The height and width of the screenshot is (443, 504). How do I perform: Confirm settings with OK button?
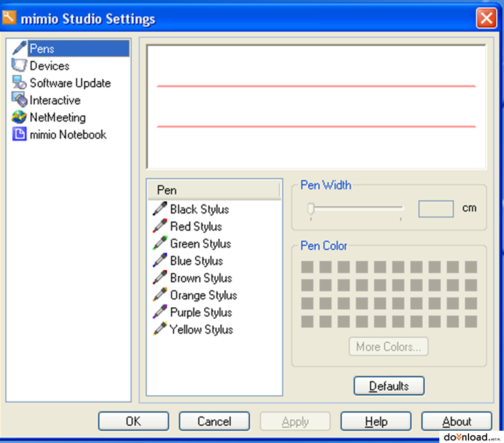click(133, 421)
